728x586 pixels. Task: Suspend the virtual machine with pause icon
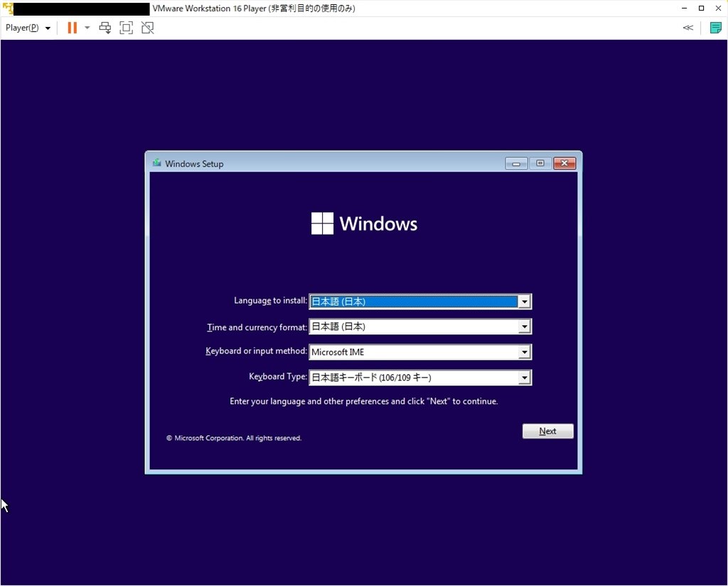(x=71, y=27)
